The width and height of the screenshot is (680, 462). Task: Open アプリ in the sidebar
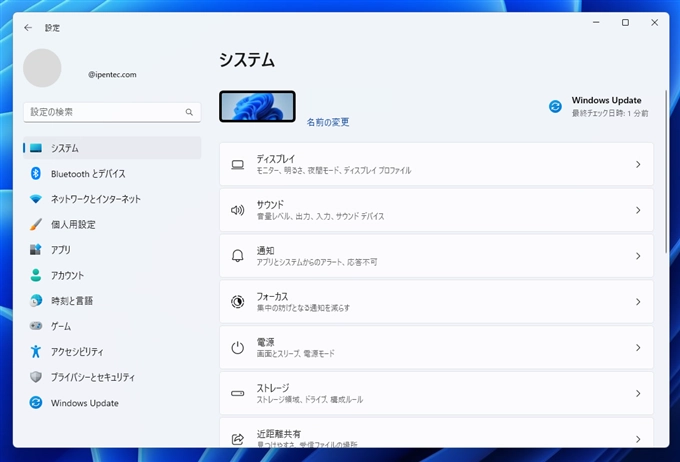pos(112,250)
